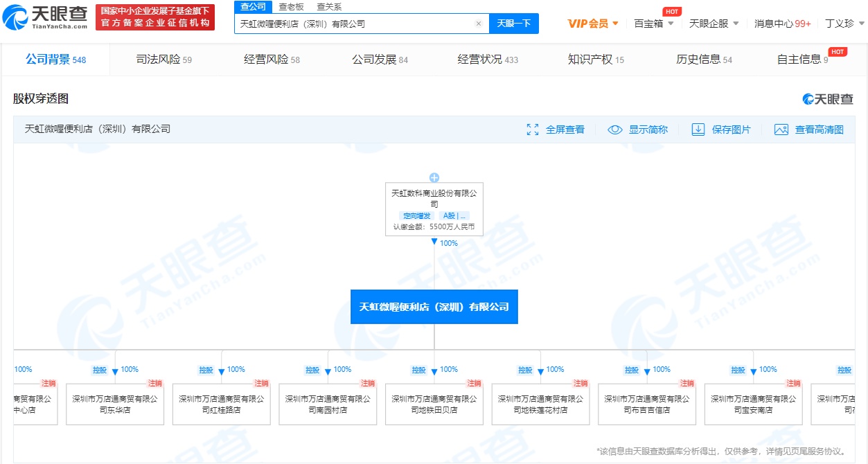Select the 深圳市万店通商贸有限公司东华店 node
868x464 pixels.
pos(115,404)
